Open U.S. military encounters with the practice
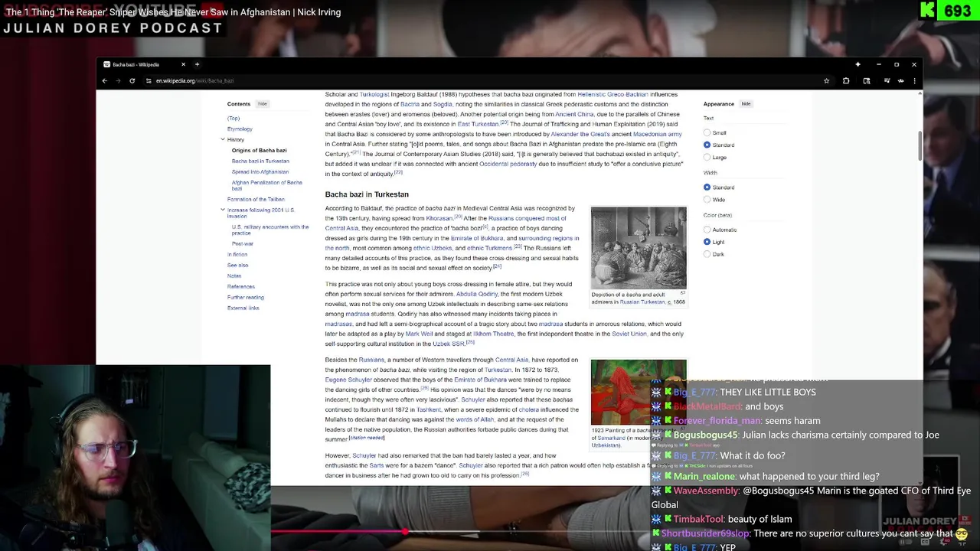The image size is (980, 551). [270, 230]
